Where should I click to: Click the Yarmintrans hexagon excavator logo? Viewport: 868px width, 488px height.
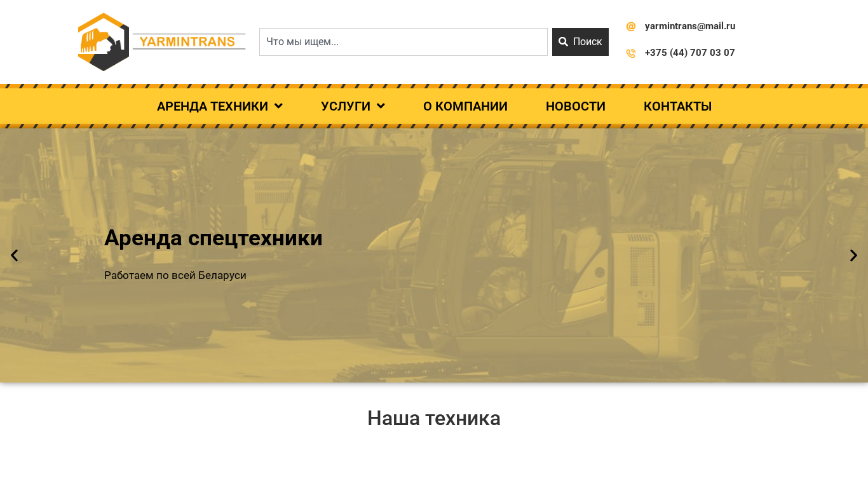104,42
